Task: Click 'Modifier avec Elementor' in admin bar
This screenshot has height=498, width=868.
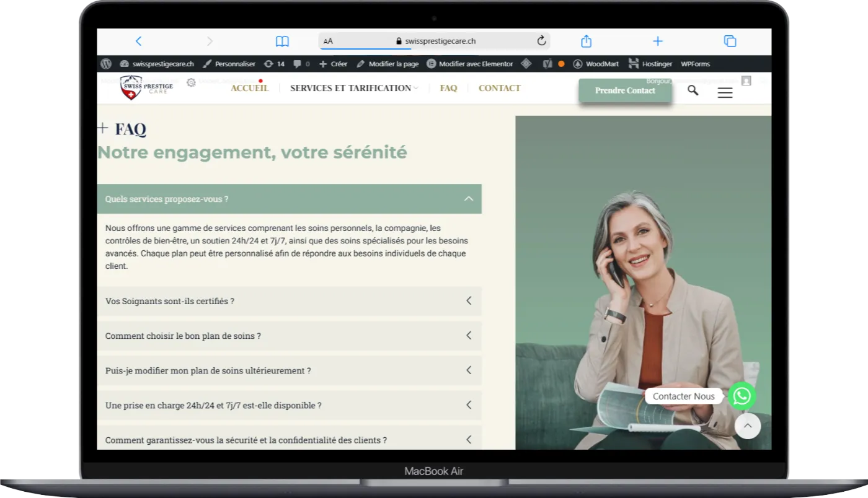Action: [x=470, y=64]
